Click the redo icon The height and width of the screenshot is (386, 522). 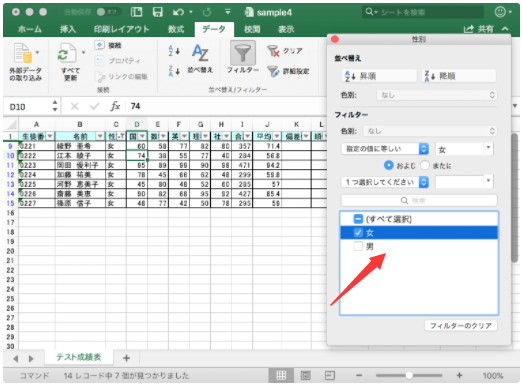tap(207, 12)
